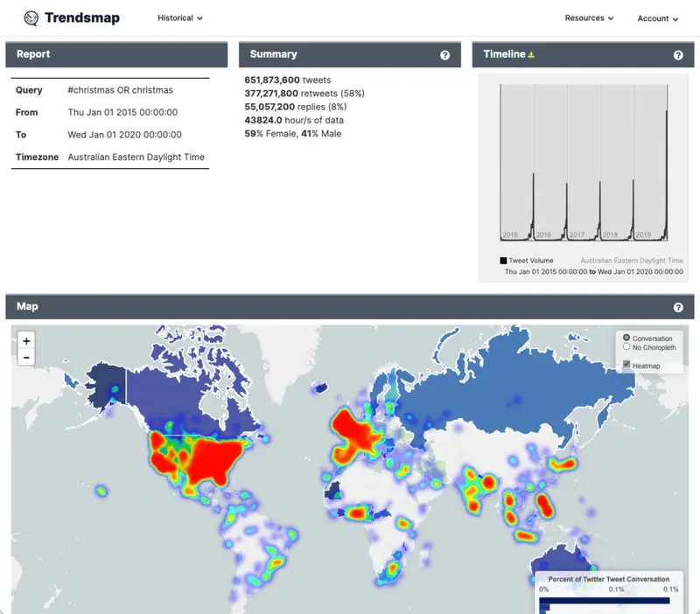This screenshot has height=614, width=700.
Task: Click the Tweet Volume legend swatch
Action: (503, 261)
